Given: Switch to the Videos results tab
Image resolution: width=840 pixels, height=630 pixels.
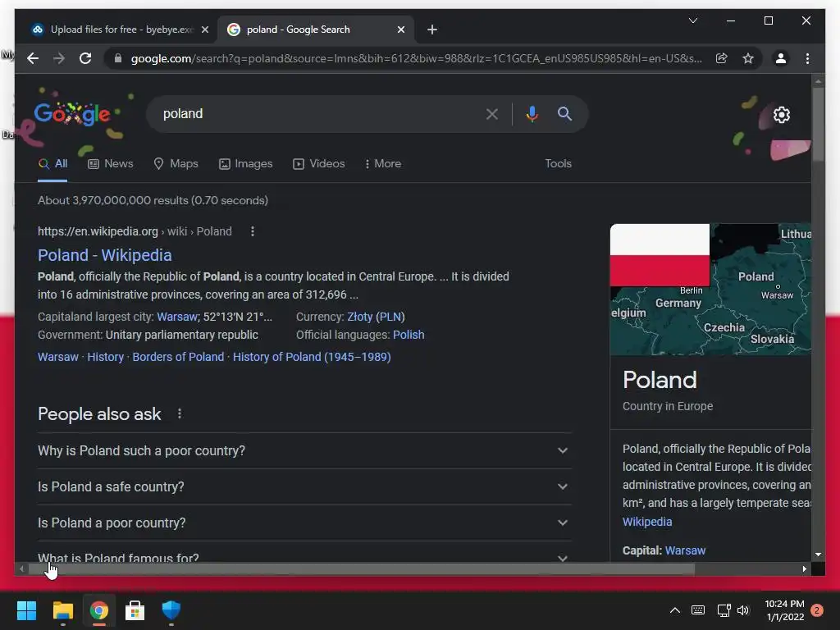Looking at the screenshot, I should click(319, 164).
